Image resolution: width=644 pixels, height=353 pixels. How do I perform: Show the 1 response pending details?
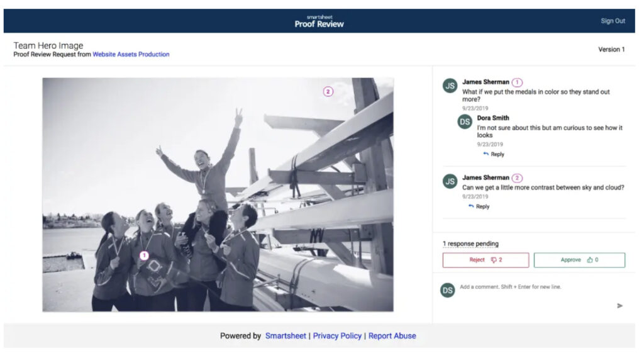pyautogui.click(x=470, y=244)
